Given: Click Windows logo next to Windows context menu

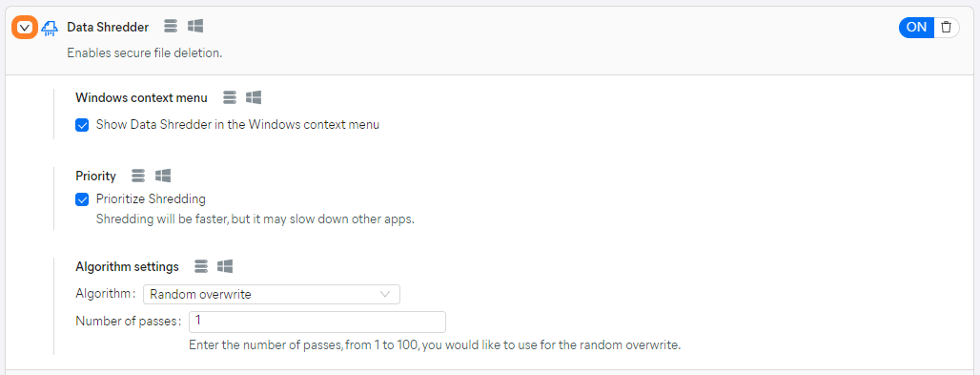Looking at the screenshot, I should point(254,97).
